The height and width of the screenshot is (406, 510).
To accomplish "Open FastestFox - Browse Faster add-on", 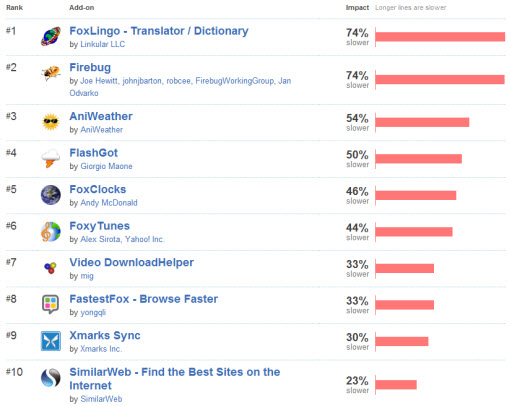I will point(143,299).
